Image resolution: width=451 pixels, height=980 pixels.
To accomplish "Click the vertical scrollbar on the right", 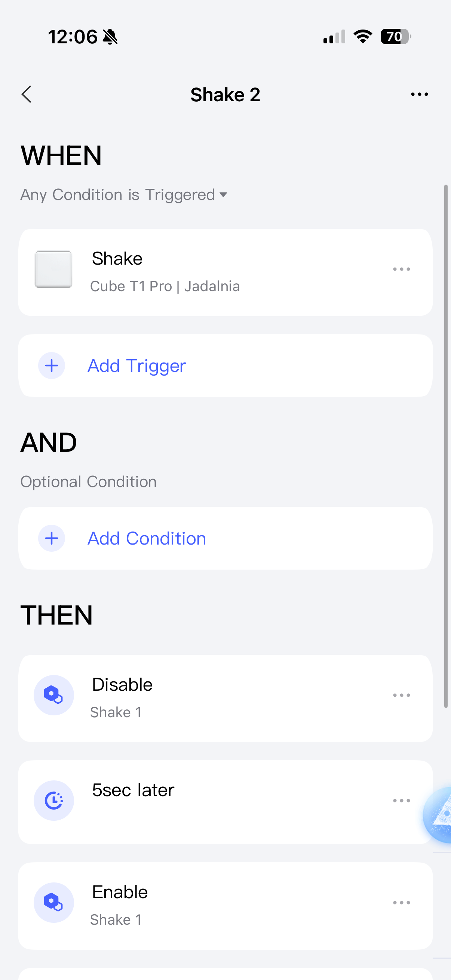I will click(446, 445).
